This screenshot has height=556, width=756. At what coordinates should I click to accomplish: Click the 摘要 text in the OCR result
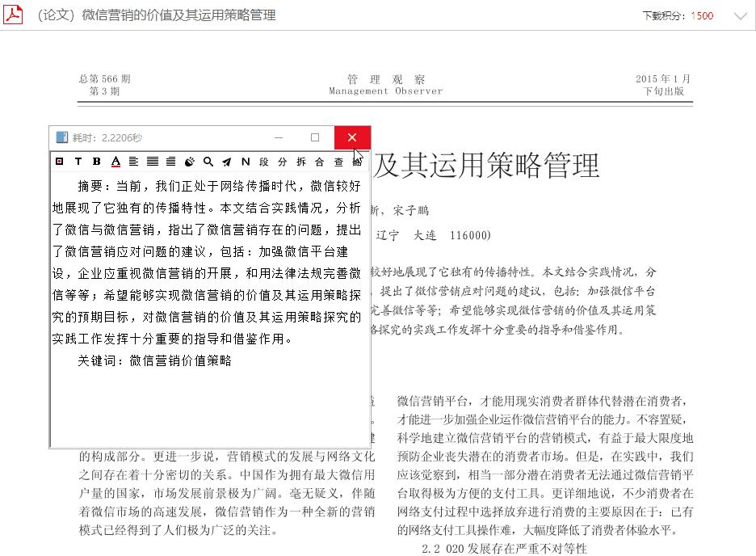(90, 186)
